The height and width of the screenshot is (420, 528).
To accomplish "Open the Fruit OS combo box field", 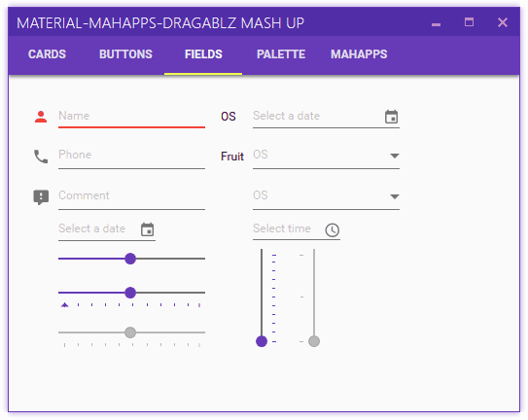I will point(326,156).
